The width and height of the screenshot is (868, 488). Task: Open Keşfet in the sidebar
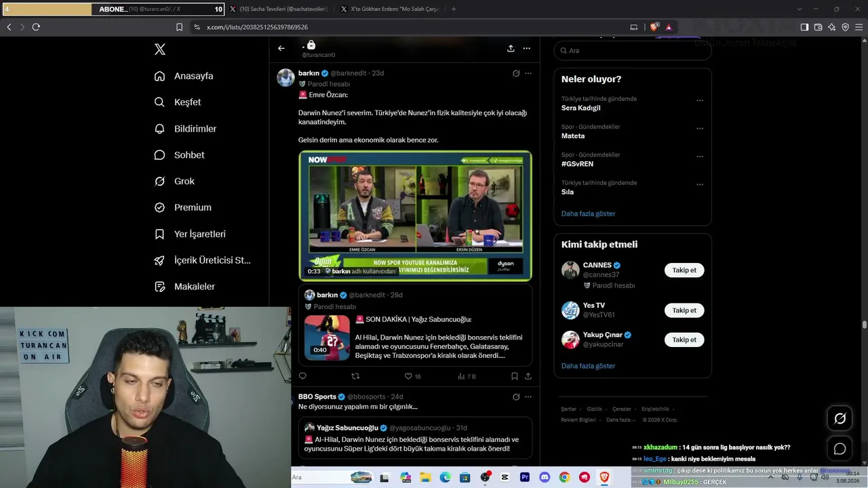(x=178, y=102)
